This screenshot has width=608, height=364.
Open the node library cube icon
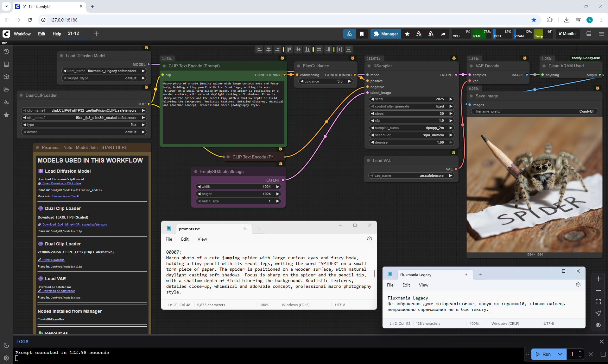(6, 77)
